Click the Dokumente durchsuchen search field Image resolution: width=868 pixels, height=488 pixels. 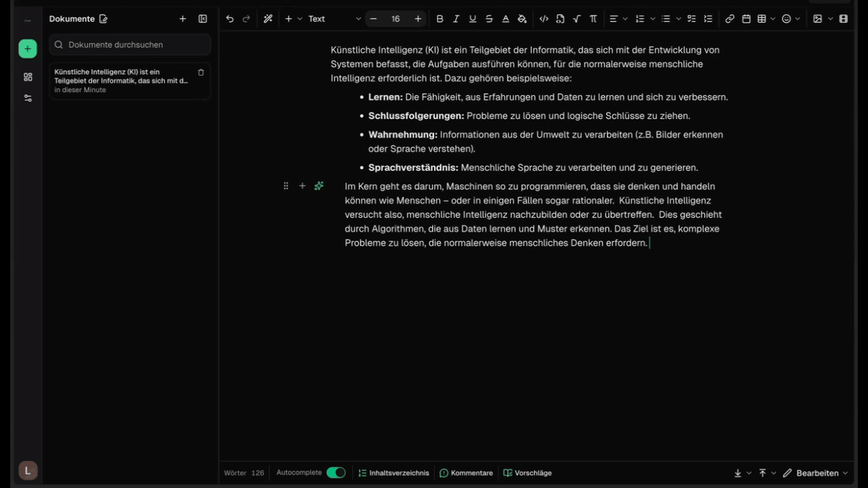pos(130,45)
